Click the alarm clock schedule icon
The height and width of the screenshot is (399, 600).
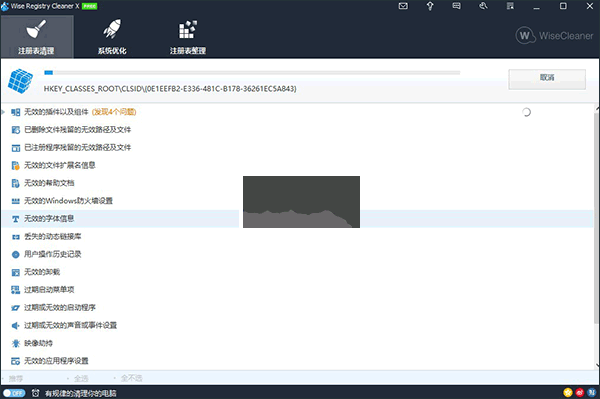36,393
